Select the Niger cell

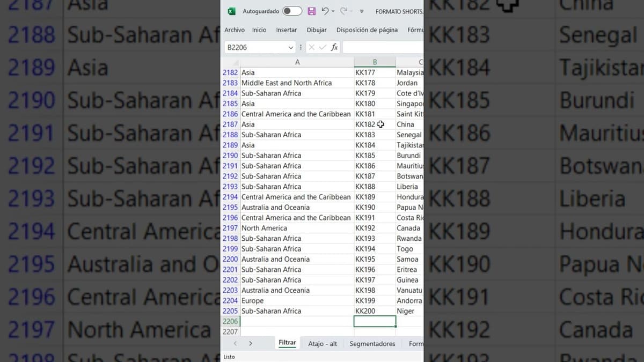(x=409, y=311)
